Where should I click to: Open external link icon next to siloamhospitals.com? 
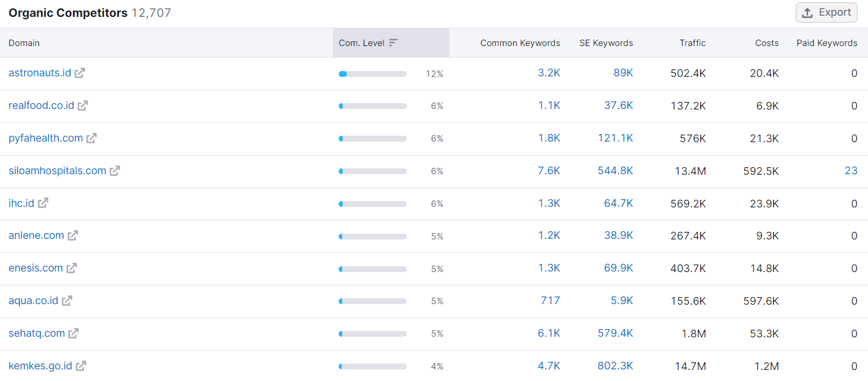click(x=115, y=171)
